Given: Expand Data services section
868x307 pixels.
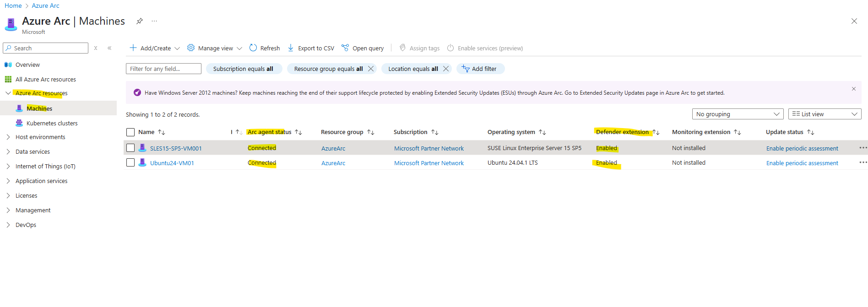Looking at the screenshot, I should (x=8, y=151).
